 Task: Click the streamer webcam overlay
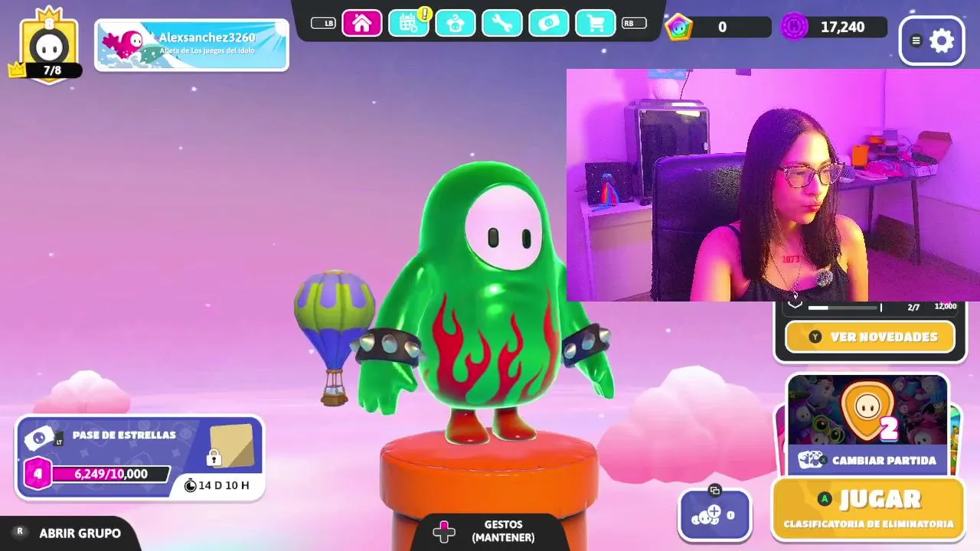pyautogui.click(x=773, y=185)
